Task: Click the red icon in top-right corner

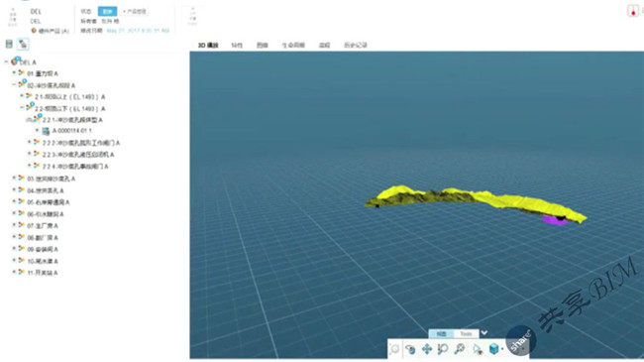Action: coord(633,11)
